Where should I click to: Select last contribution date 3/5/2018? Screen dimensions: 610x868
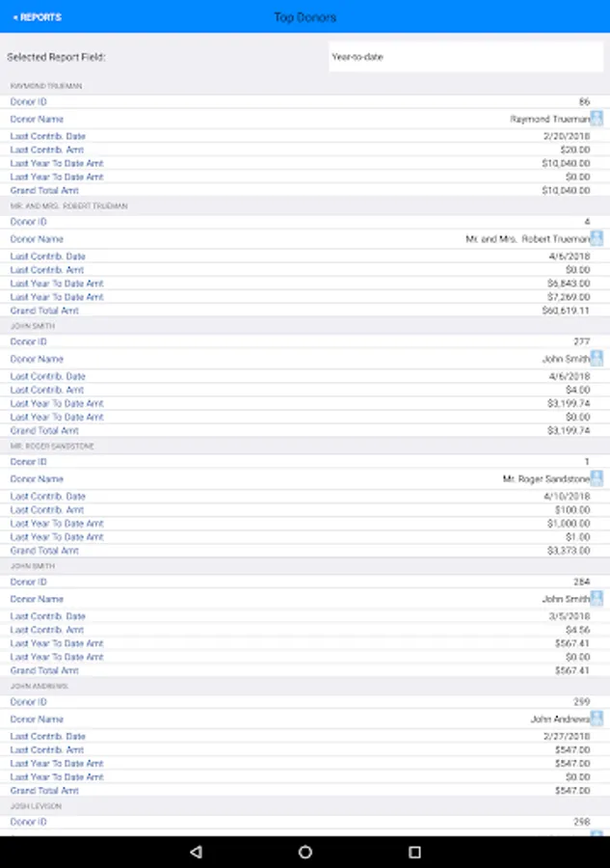(570, 616)
